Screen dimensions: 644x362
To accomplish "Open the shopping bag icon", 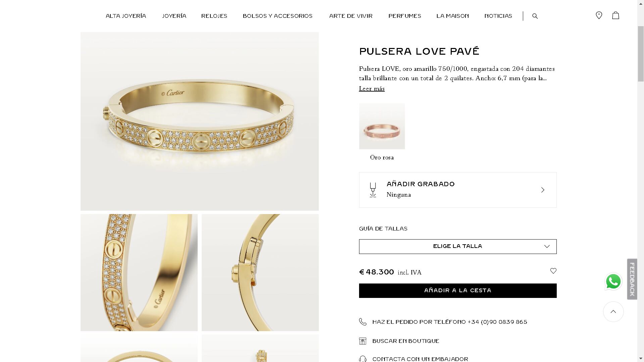I will click(x=615, y=15).
